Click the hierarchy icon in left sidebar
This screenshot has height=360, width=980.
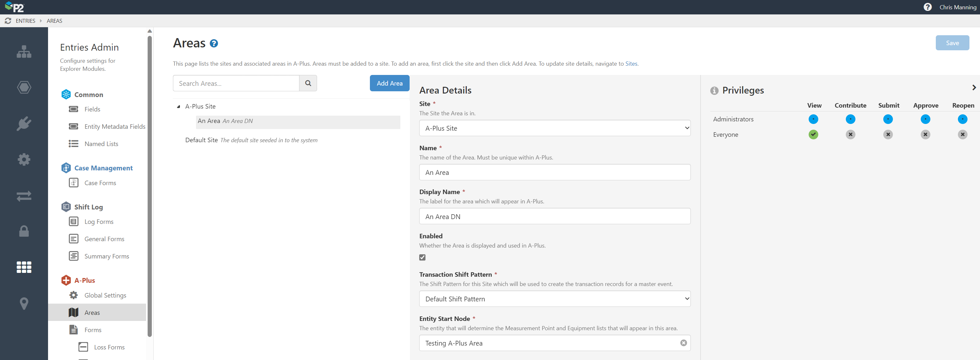point(24,52)
